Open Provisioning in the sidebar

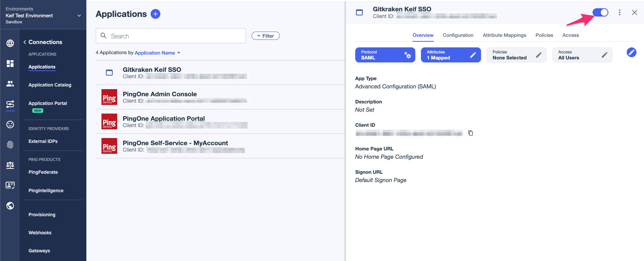tap(42, 215)
